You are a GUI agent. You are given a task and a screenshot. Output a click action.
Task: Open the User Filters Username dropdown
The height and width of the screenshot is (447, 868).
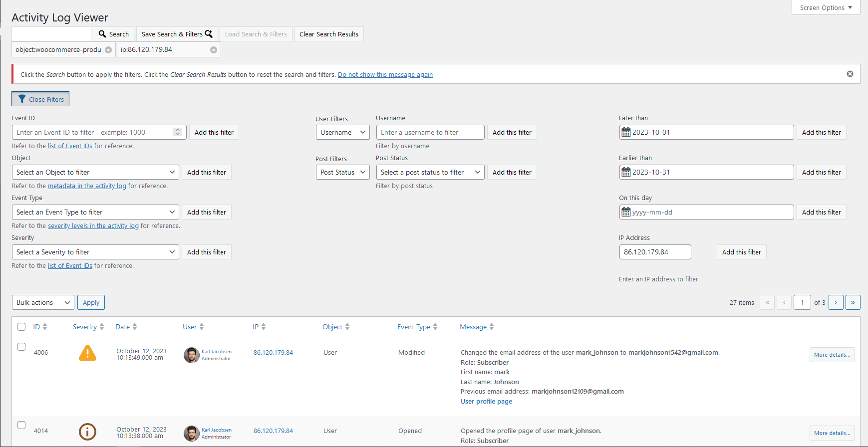point(343,132)
